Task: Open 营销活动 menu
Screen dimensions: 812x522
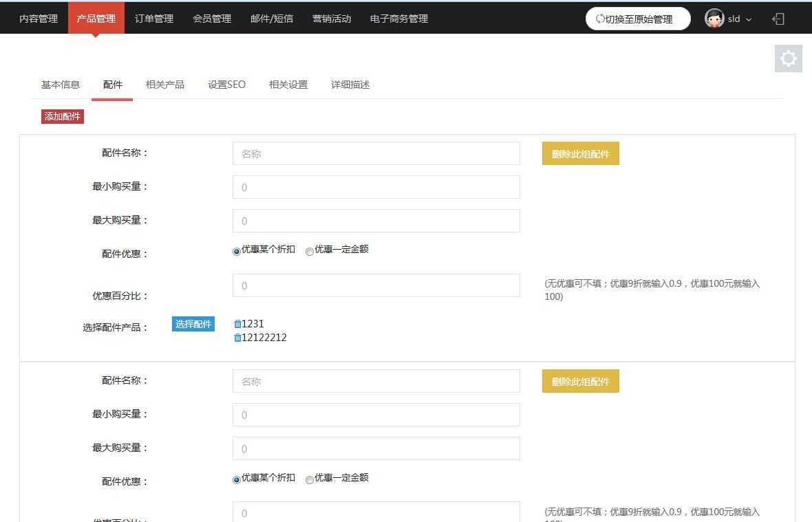Action: click(332, 19)
